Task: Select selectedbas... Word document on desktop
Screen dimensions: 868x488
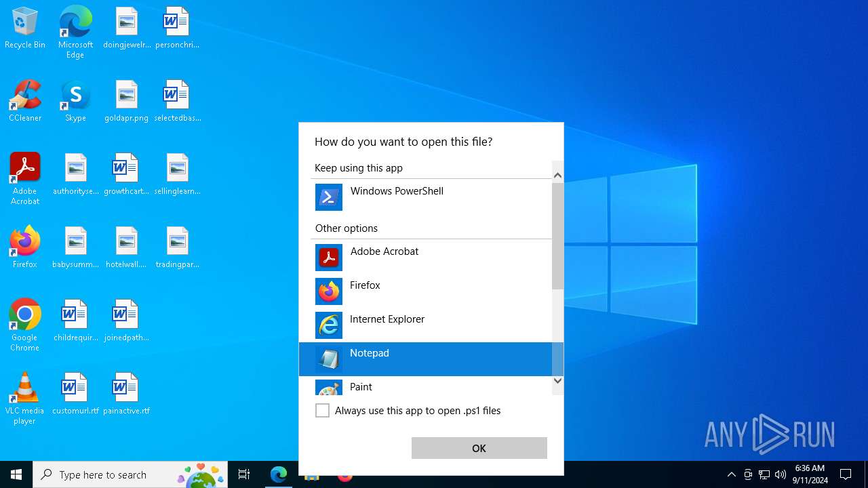Action: click(x=177, y=101)
